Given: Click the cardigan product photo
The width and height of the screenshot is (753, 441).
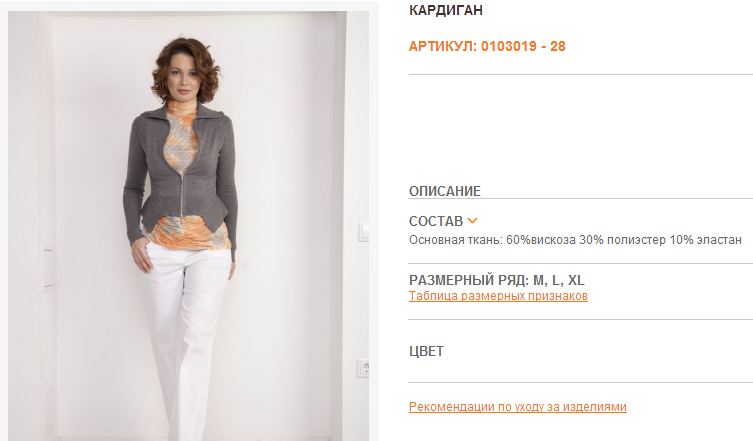Looking at the screenshot, I should (x=189, y=225).
